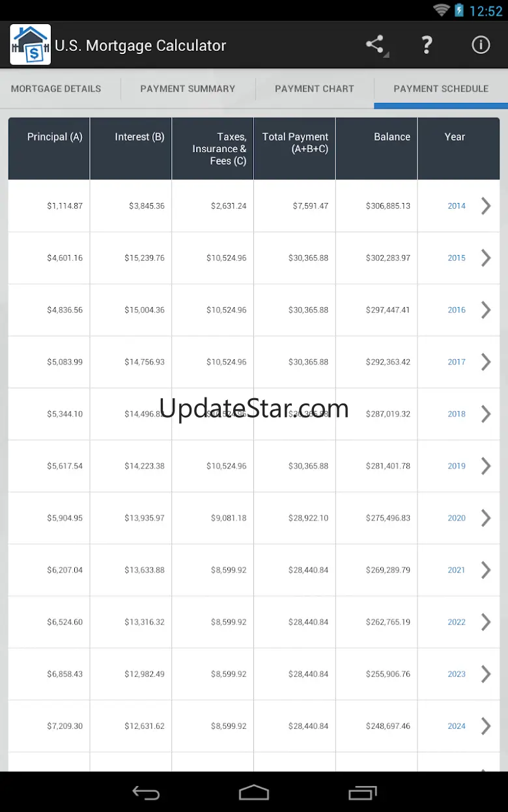Tap the Balance column header
508x812 pixels.
[x=392, y=137]
